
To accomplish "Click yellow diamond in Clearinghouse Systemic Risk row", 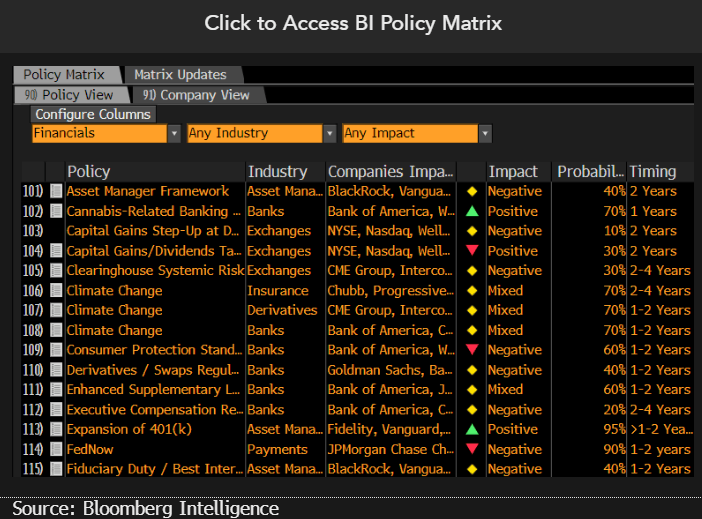I will (x=472, y=271).
